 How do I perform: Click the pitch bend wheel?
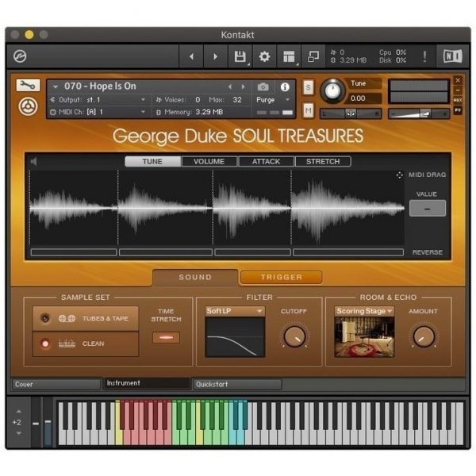click(36, 422)
